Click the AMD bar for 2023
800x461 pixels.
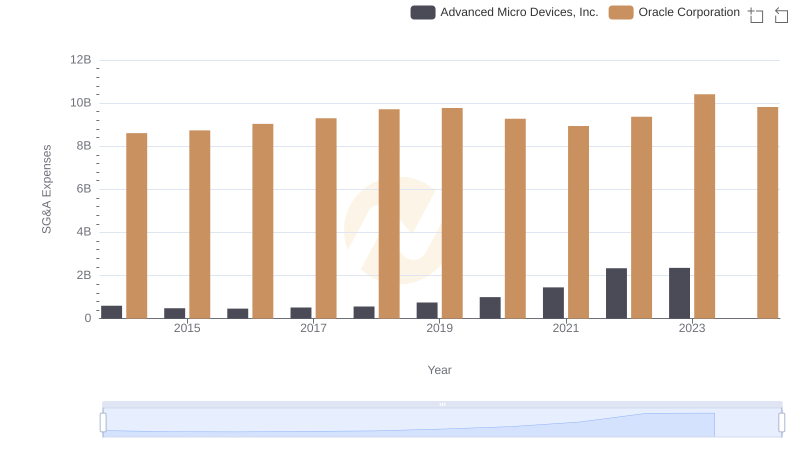680,293
